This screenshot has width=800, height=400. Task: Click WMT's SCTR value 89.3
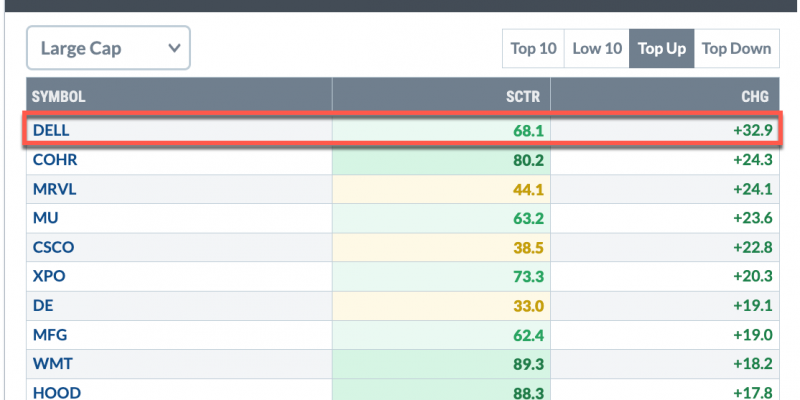(529, 364)
